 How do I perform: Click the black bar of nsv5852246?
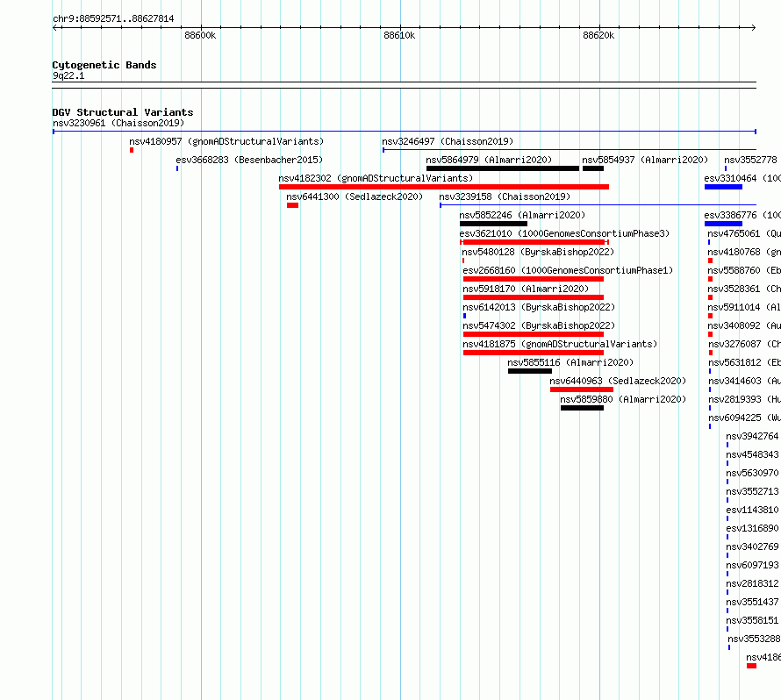pyautogui.click(x=493, y=224)
